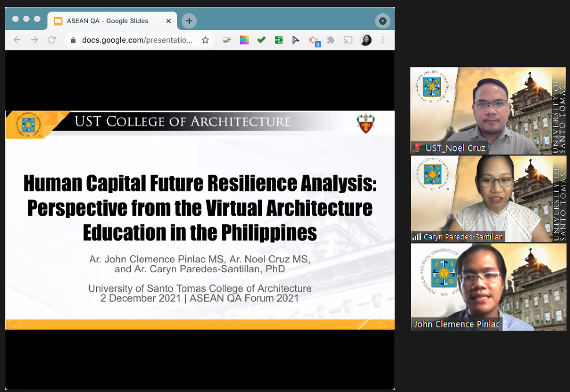Open the rainbow color-stripes extension
Viewport: 570px width, 392px height.
(244, 40)
